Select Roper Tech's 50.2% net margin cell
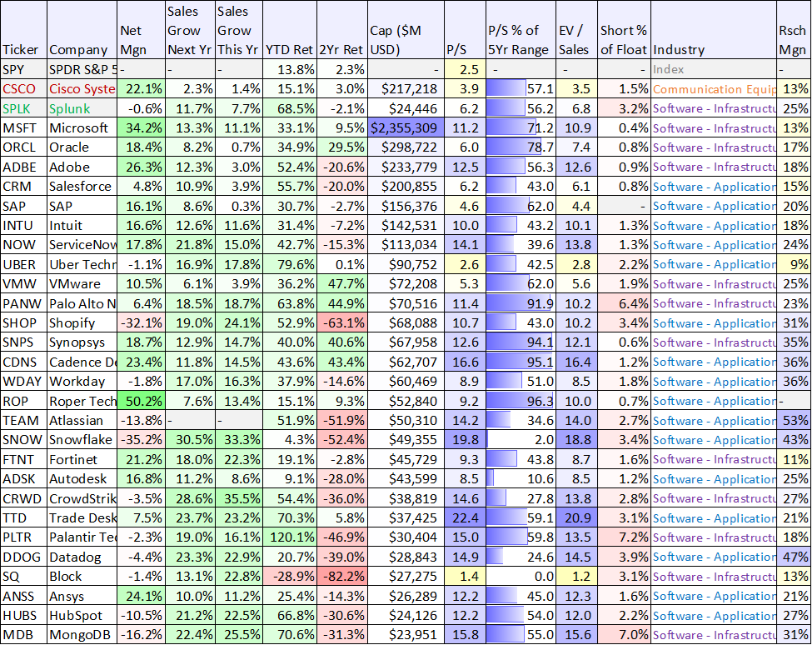 [x=142, y=401]
